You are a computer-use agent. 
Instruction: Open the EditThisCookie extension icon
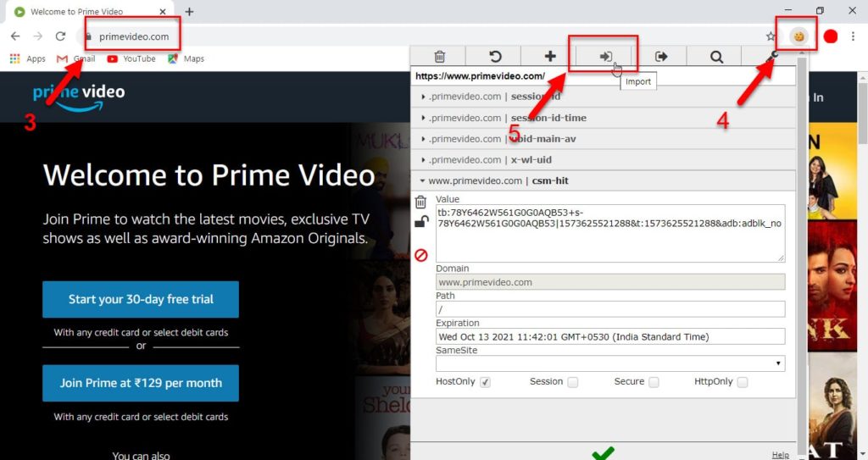point(798,36)
